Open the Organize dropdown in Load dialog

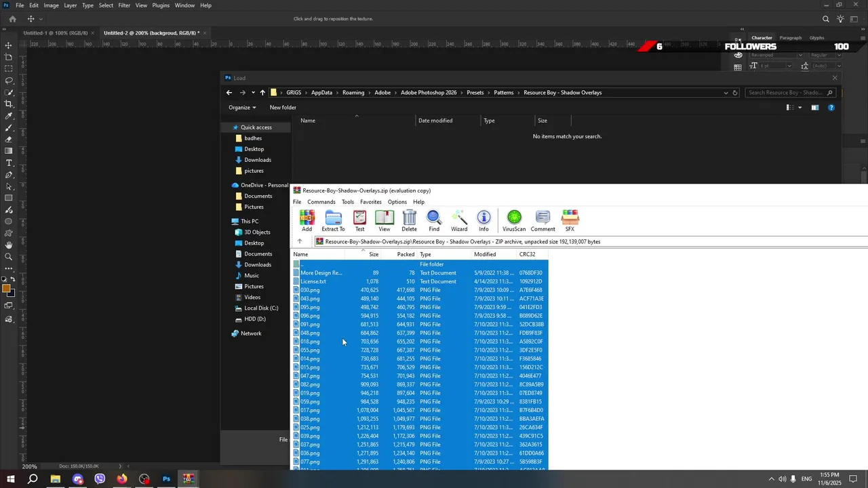pos(242,107)
